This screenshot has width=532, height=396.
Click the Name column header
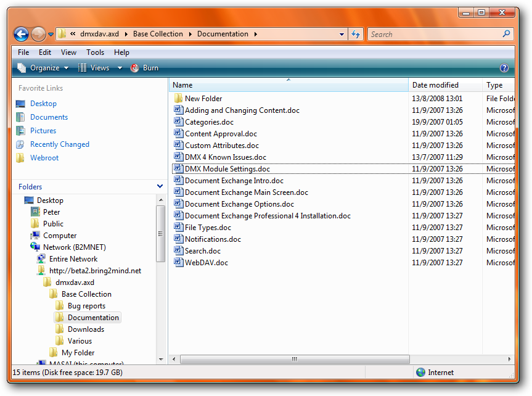[x=289, y=85]
